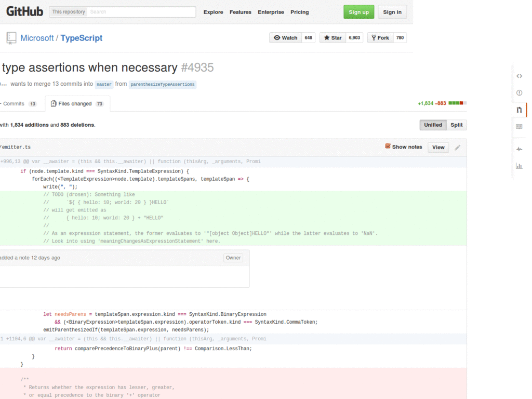
Task: Open the Code sidebar icon
Action: click(x=519, y=76)
